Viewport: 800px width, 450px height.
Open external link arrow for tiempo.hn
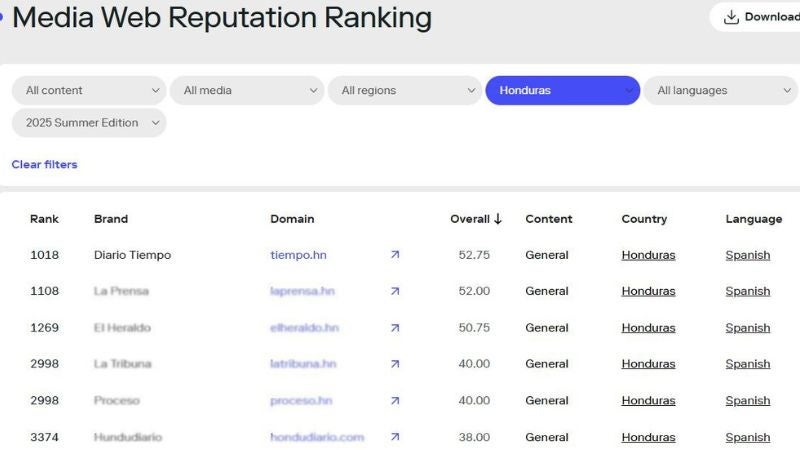[x=395, y=255]
